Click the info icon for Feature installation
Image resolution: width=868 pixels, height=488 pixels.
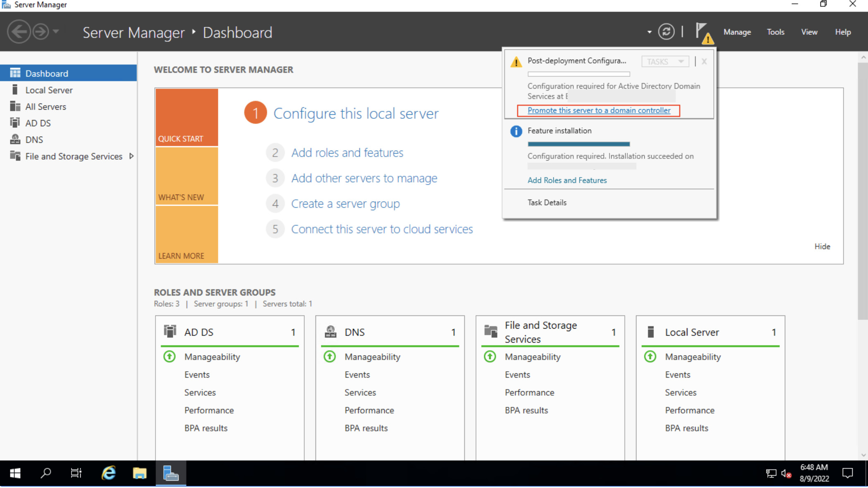click(x=516, y=131)
